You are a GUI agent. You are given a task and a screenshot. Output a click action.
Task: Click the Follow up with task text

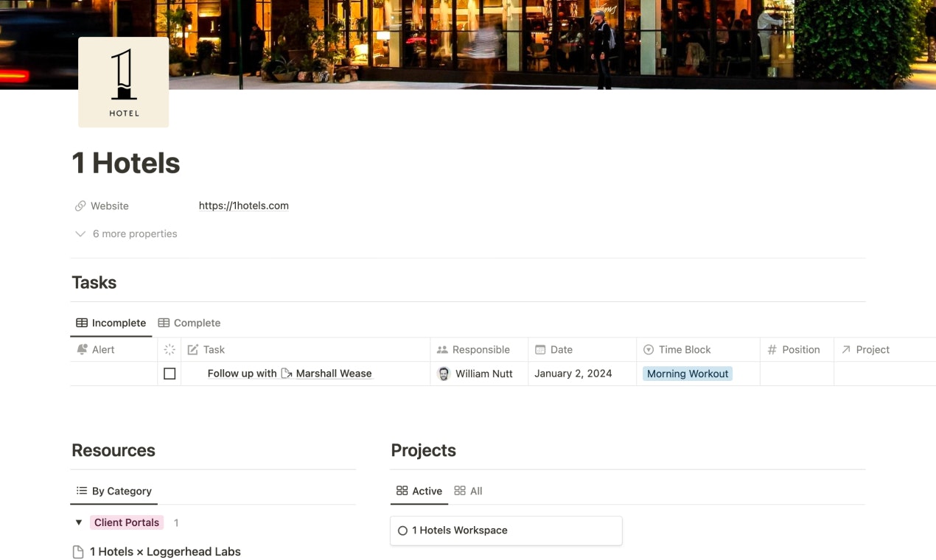(x=242, y=374)
